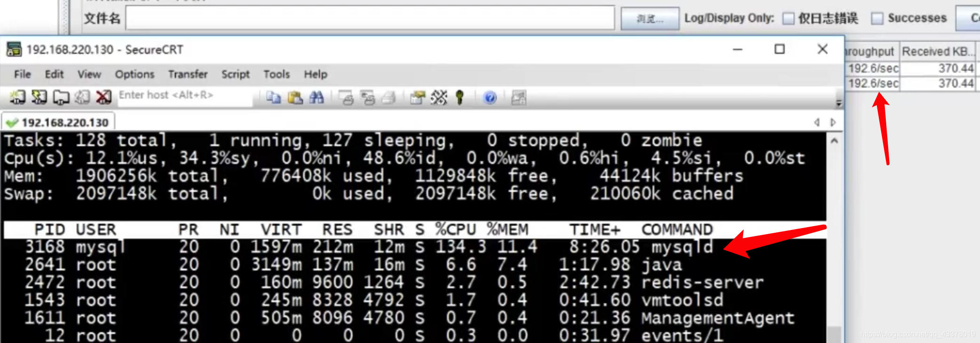The image size is (980, 343).
Task: Click the first 192.6/sec throughput cell
Action: pos(873,68)
